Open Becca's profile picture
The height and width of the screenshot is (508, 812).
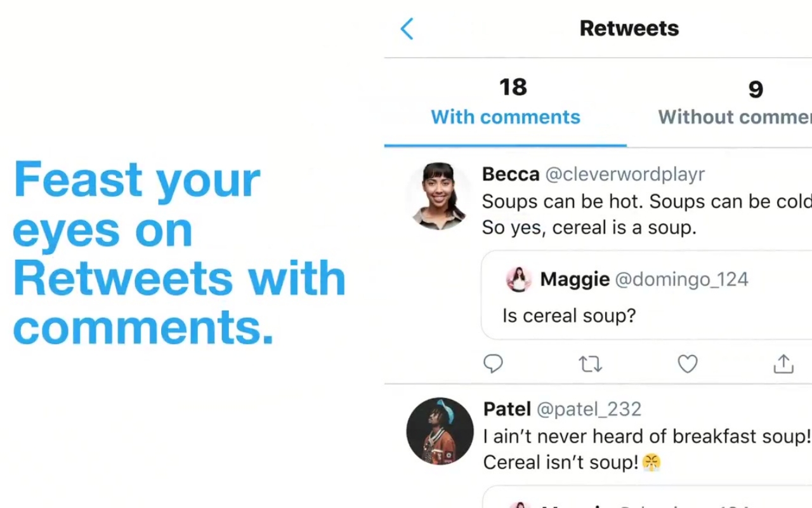coord(440,195)
